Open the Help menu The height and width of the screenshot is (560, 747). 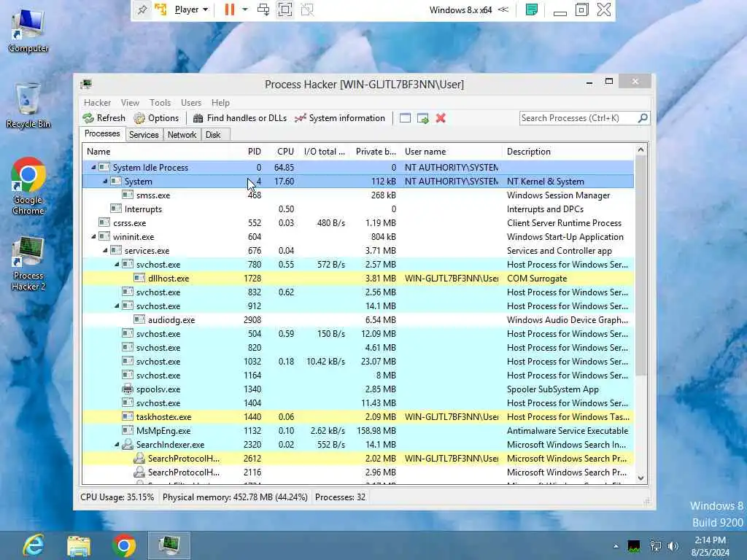point(220,102)
